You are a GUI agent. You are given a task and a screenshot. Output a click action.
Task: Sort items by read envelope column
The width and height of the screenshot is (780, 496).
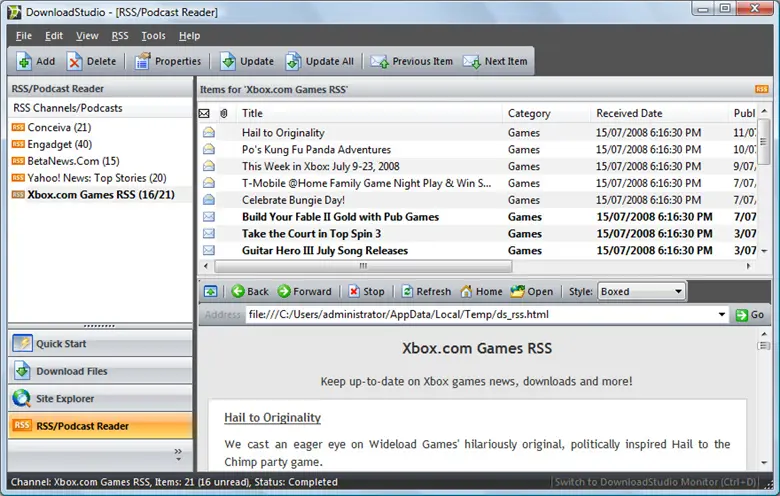tap(205, 113)
